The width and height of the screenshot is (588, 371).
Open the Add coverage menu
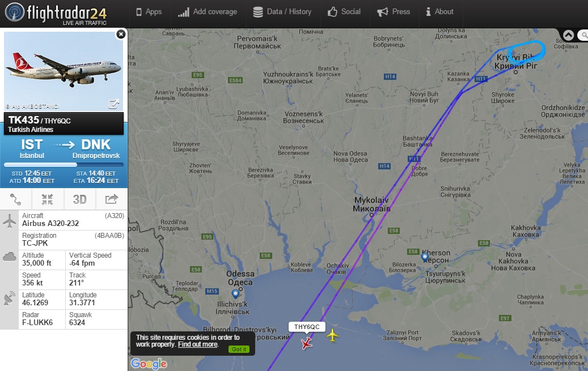pos(208,12)
